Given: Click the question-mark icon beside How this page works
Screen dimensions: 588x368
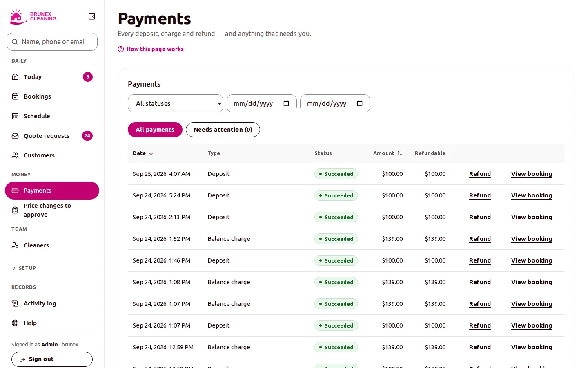Looking at the screenshot, I should [x=121, y=49].
